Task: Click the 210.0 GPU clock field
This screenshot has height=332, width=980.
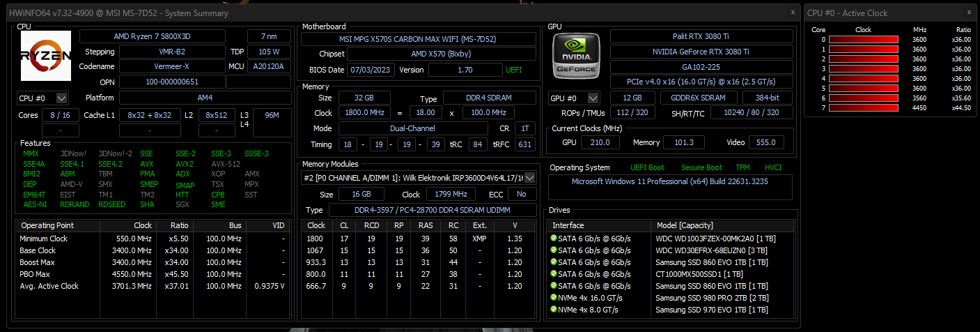Action: [600, 142]
